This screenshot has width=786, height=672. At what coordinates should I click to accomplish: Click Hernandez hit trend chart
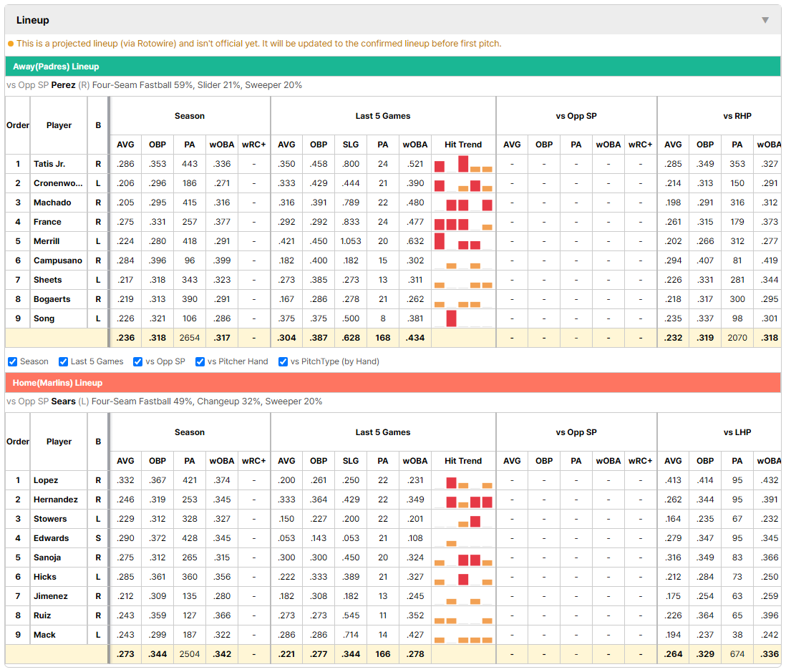point(463,500)
